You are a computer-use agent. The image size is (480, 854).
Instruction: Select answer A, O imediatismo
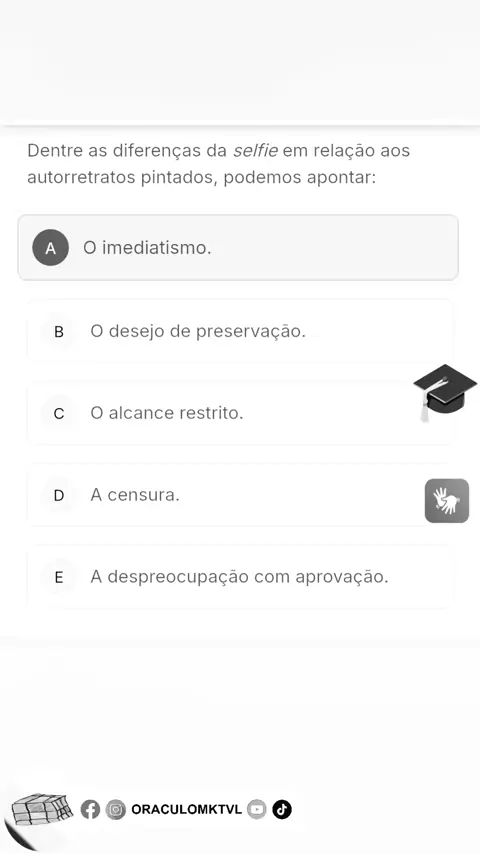(238, 248)
